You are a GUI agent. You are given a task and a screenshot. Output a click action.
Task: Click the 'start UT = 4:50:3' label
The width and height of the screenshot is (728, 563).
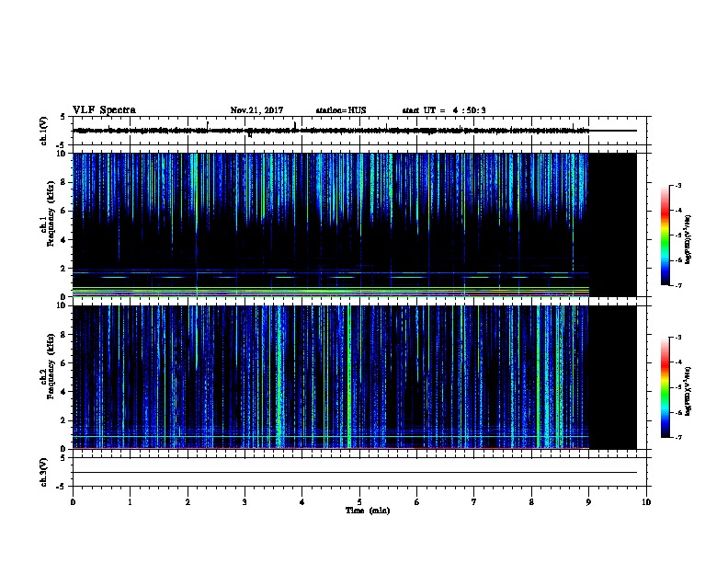point(444,110)
